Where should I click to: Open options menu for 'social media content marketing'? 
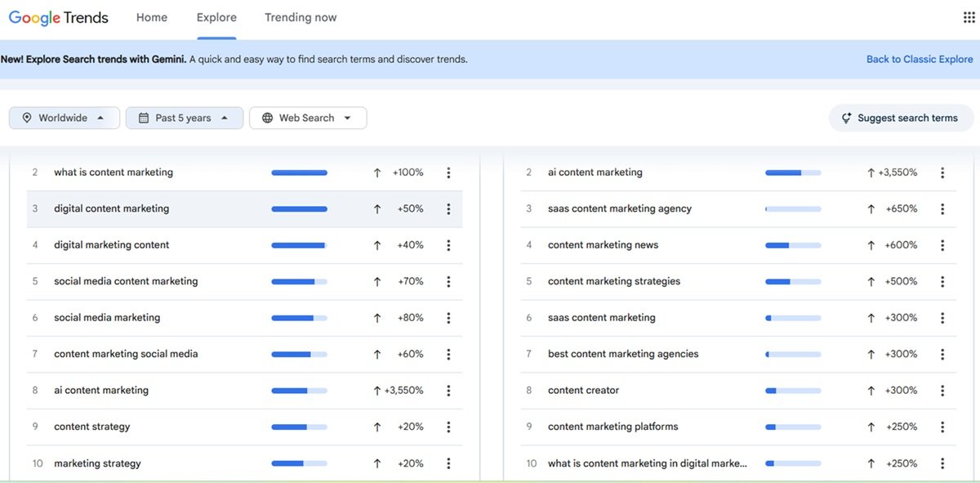pyautogui.click(x=448, y=281)
